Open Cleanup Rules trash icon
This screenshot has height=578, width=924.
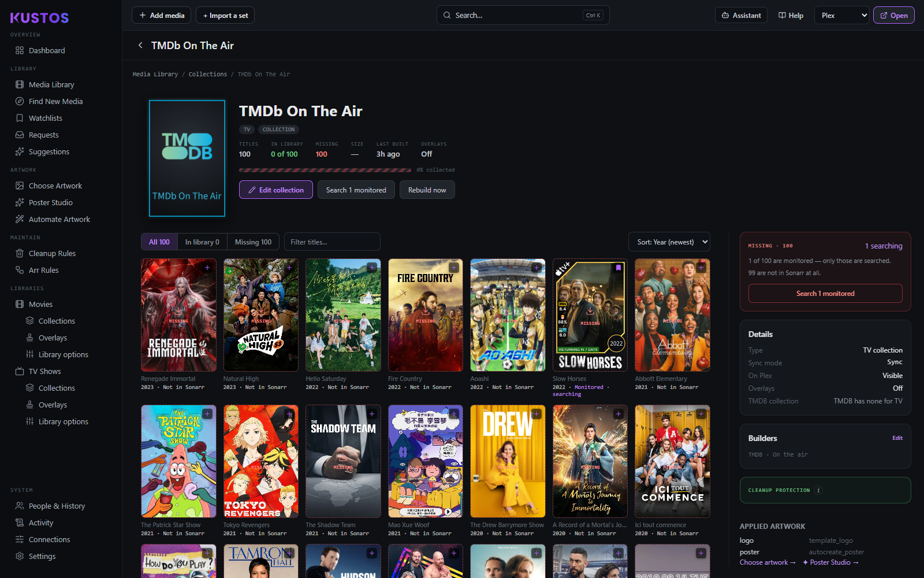pos(20,253)
